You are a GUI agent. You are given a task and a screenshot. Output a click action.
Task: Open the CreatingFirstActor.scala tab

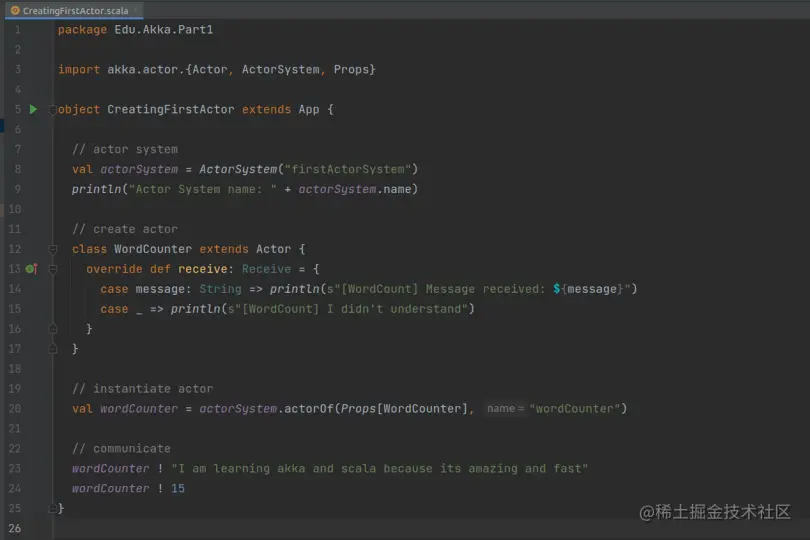[x=75, y=10]
